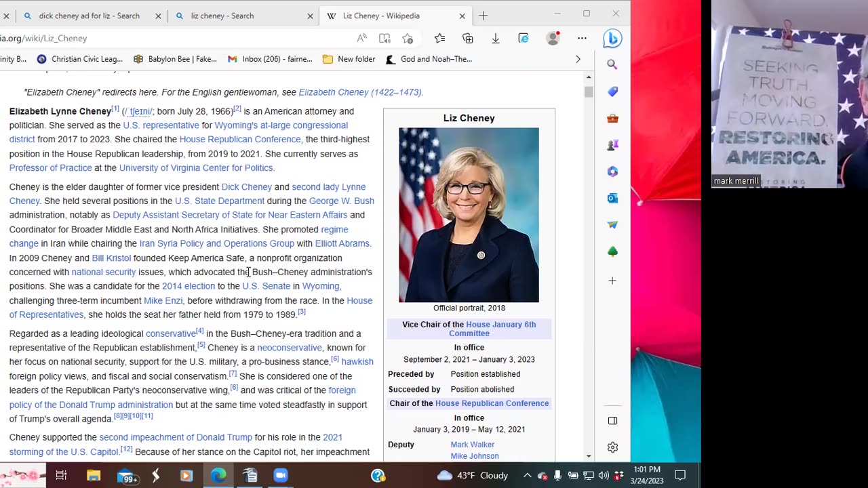
Task: Expand the bookmarks bar overflow chevron
Action: [x=578, y=59]
